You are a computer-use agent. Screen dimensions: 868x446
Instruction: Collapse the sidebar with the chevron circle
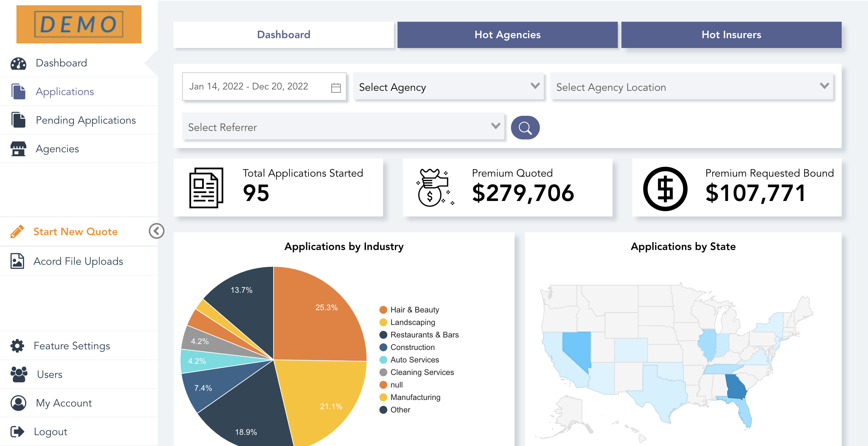pyautogui.click(x=157, y=231)
